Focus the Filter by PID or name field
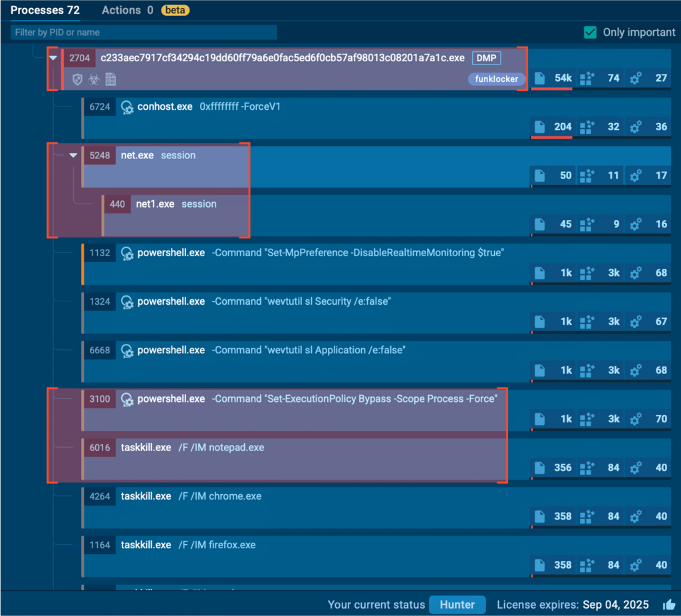 144,32
